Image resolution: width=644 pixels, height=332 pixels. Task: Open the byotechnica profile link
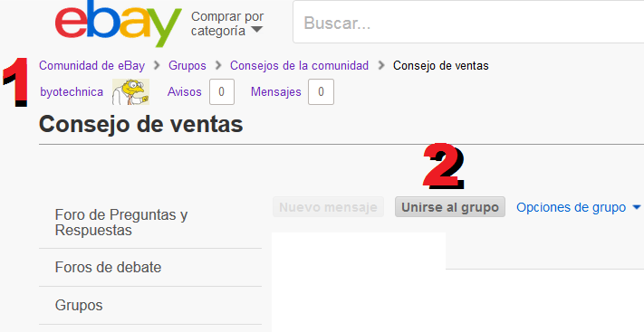click(x=72, y=92)
